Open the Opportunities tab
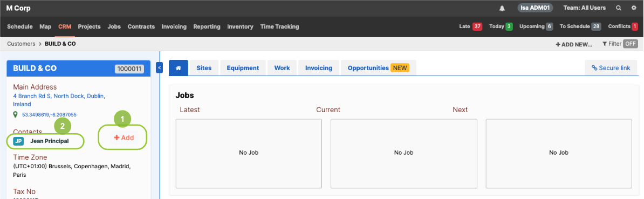The image size is (644, 199). coord(378,68)
